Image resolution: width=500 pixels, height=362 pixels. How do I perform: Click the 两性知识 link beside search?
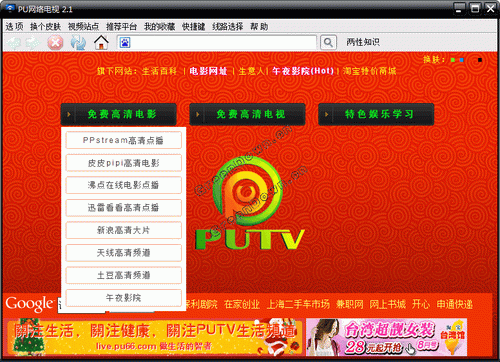coord(363,42)
